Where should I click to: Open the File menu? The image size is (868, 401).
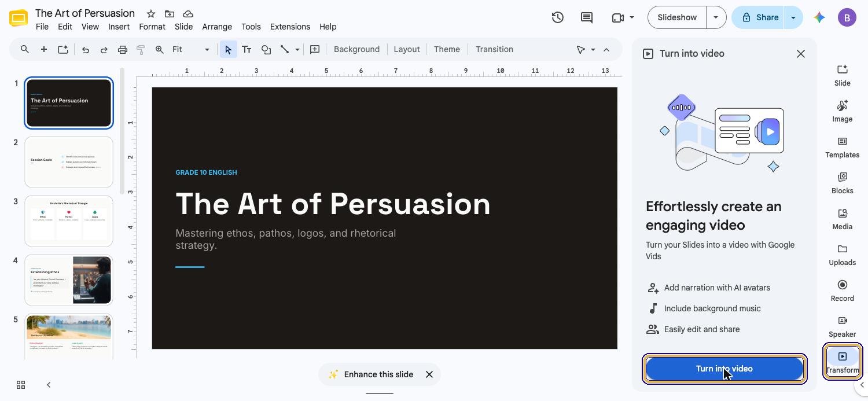pos(42,27)
